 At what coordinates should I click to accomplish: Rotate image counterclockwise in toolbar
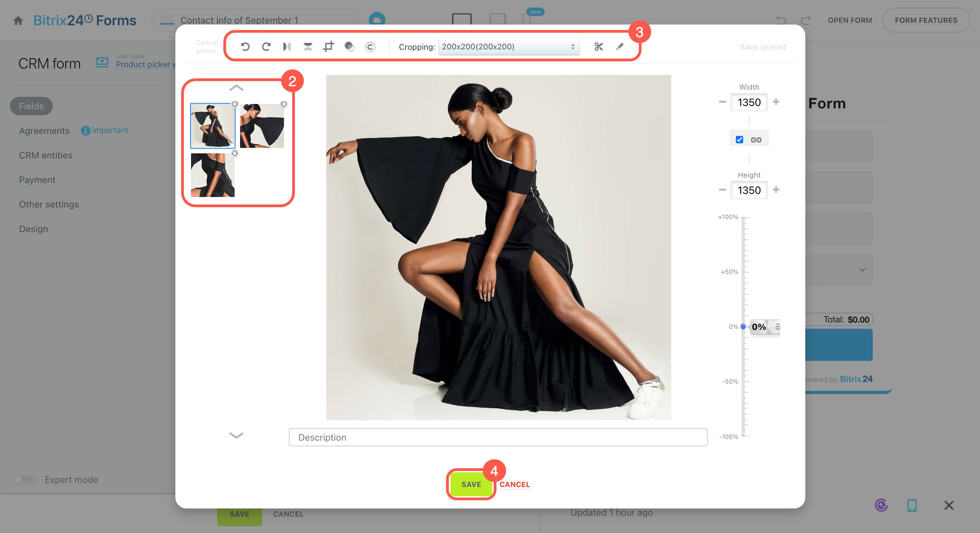(245, 46)
